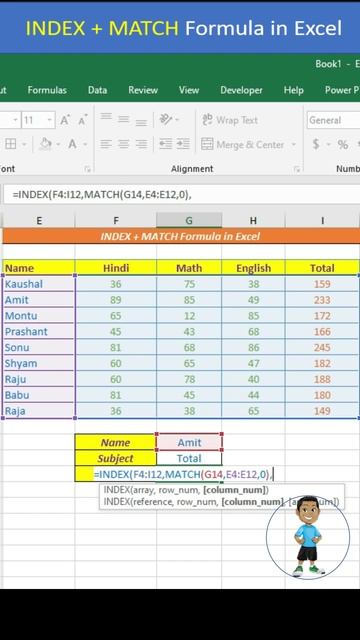This screenshot has height=640, width=360.
Task: Decrease font size with the smaller A icon
Action: [82, 120]
